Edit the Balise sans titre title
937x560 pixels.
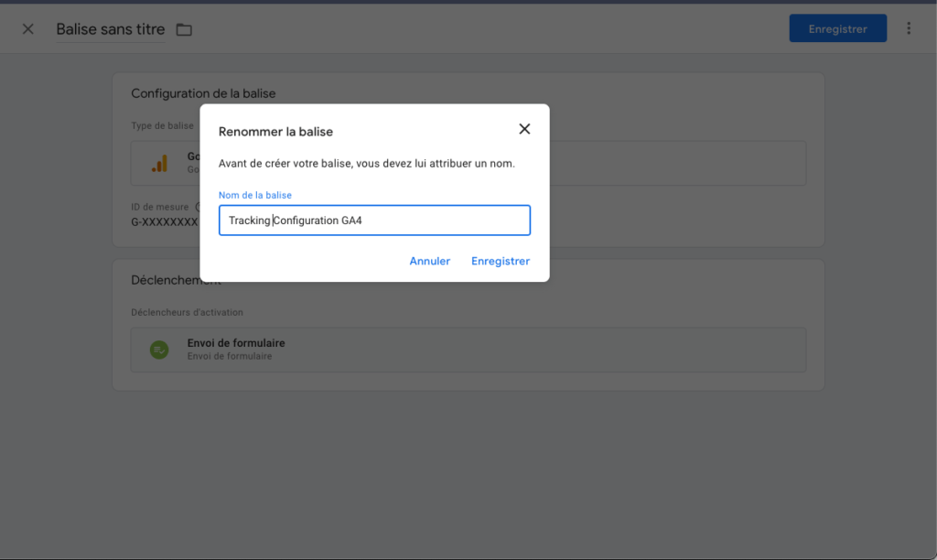click(x=111, y=29)
